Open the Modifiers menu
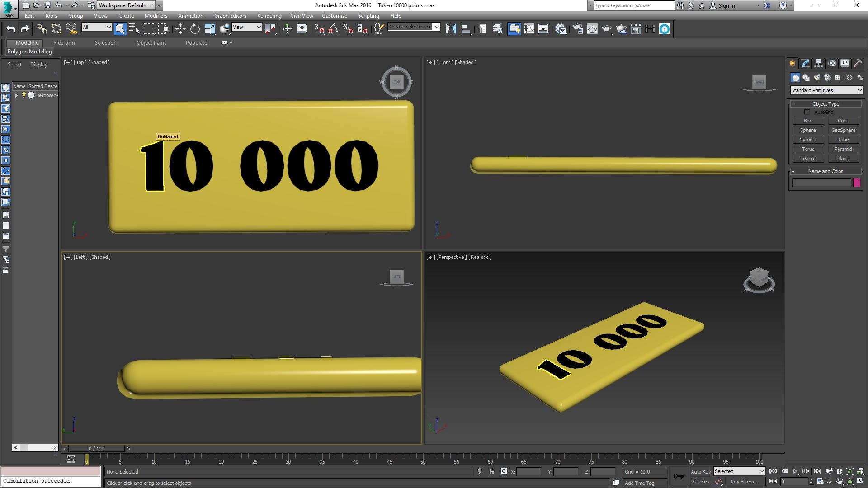Viewport: 868px width, 488px height. (156, 16)
